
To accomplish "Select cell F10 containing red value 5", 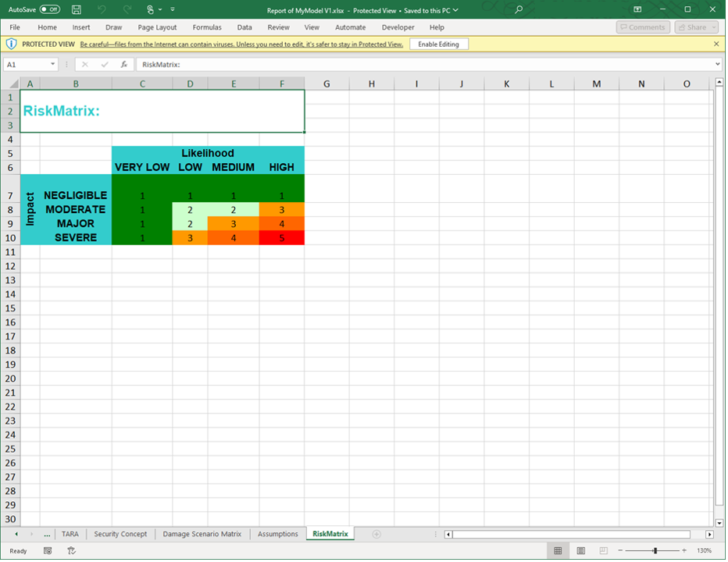I will (281, 237).
